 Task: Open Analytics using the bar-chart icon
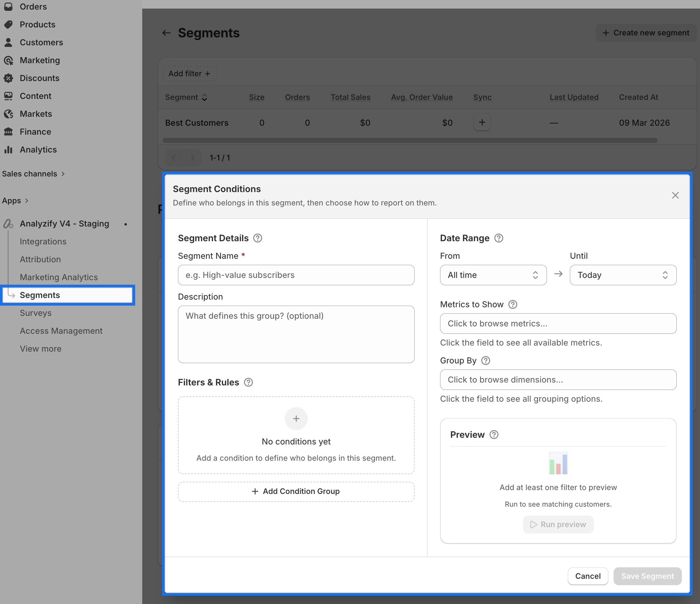click(x=8, y=149)
